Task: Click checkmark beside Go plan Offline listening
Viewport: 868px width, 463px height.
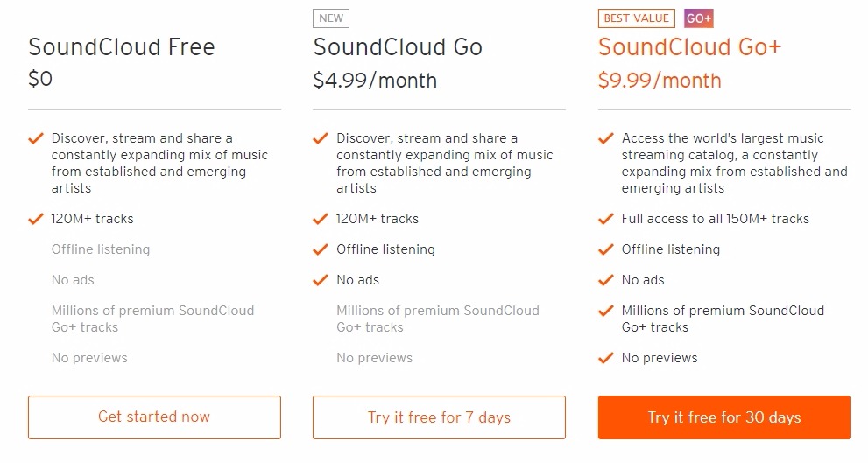Action: tap(321, 249)
